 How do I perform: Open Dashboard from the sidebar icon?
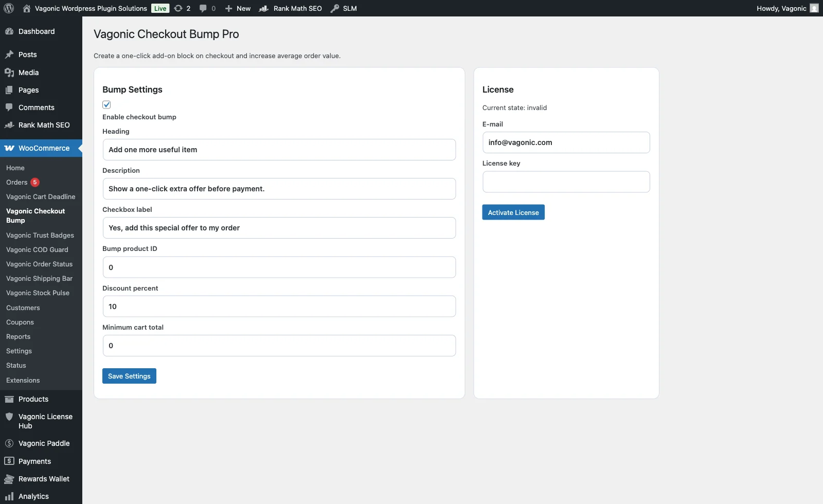pos(9,31)
